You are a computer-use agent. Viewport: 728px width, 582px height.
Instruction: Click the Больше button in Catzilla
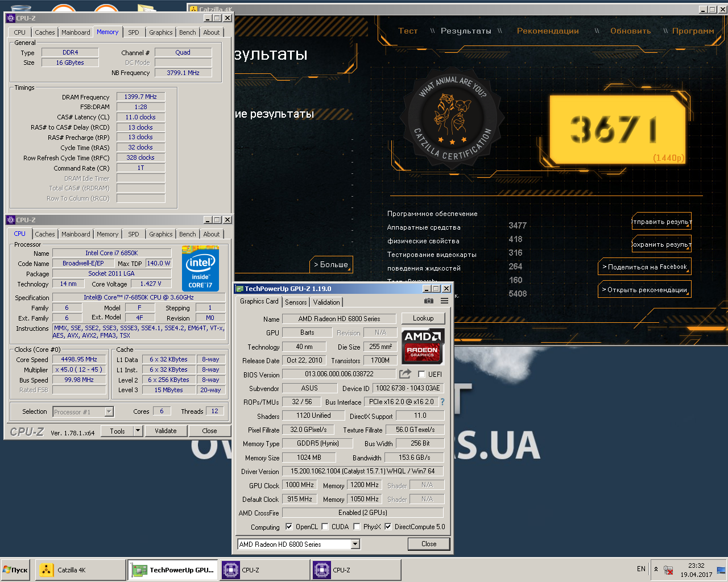[x=332, y=264]
